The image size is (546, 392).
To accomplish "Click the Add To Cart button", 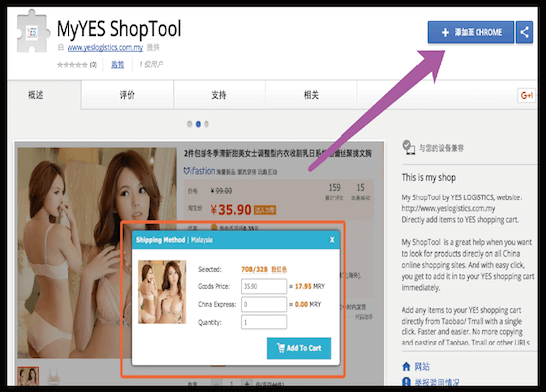I will coord(299,348).
